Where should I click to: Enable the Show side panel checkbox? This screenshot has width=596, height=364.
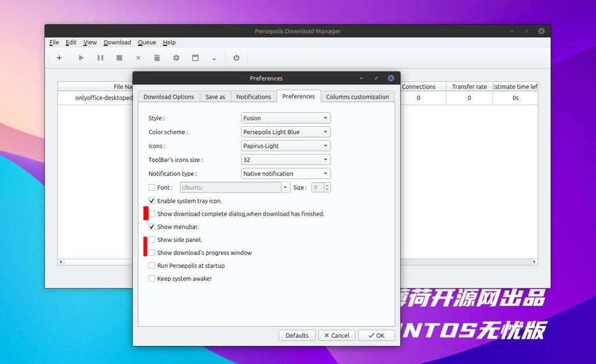point(152,240)
